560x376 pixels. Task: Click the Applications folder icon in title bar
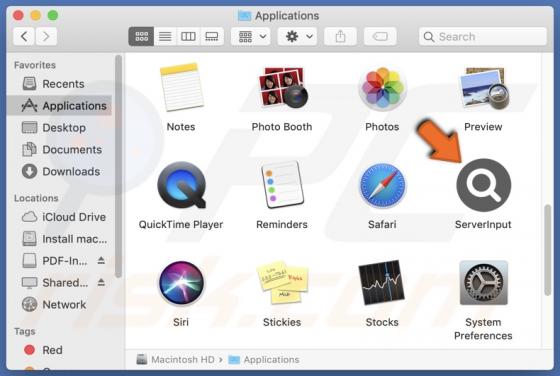[x=245, y=16]
